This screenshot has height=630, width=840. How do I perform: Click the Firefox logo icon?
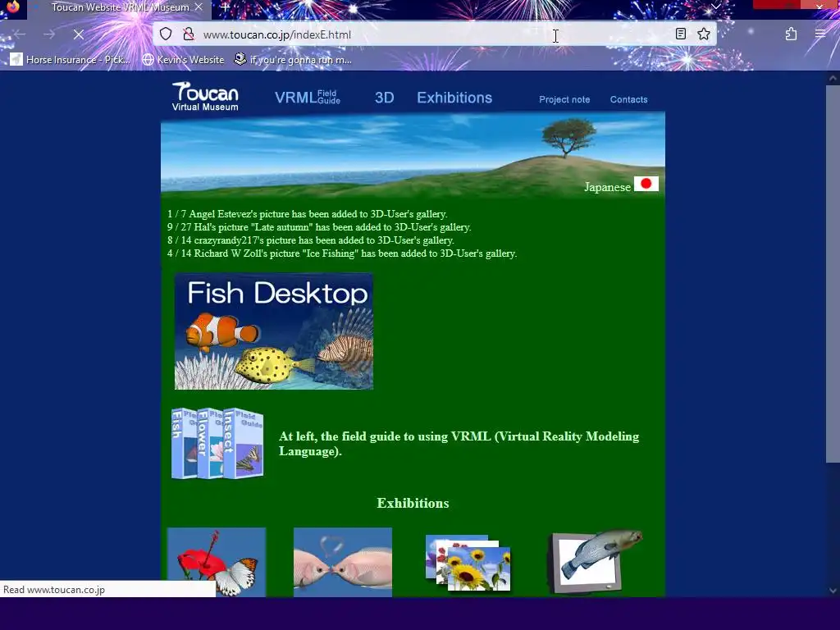pos(12,7)
